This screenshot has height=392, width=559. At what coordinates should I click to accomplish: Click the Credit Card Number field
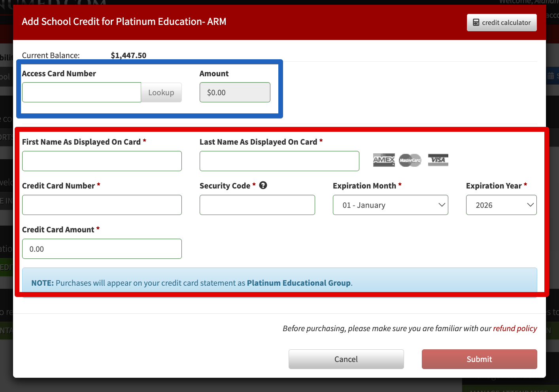tap(102, 205)
